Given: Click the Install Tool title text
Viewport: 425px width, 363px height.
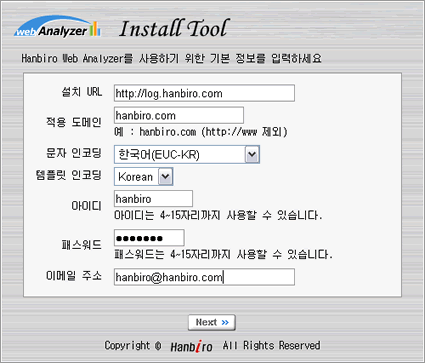Looking at the screenshot, I should tap(174, 28).
